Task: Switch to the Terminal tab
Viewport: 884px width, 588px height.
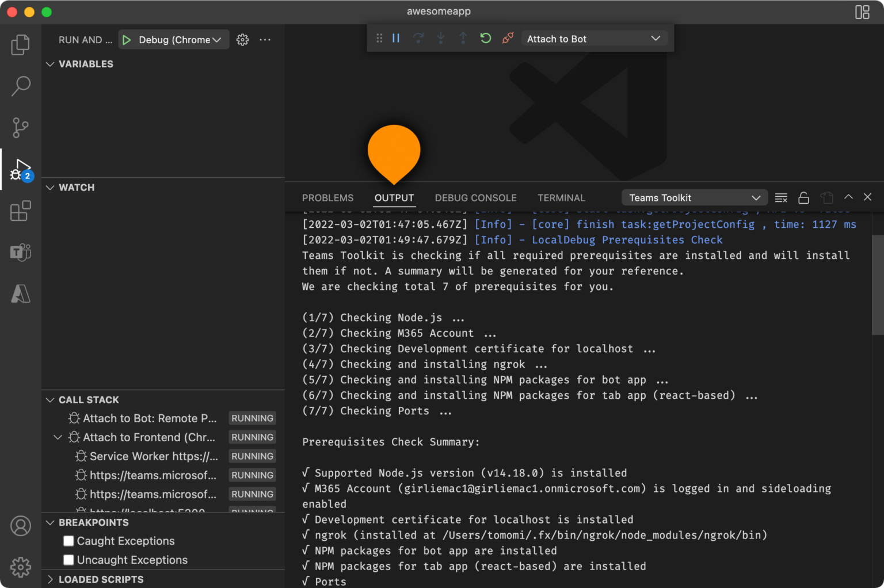Action: 561,198
